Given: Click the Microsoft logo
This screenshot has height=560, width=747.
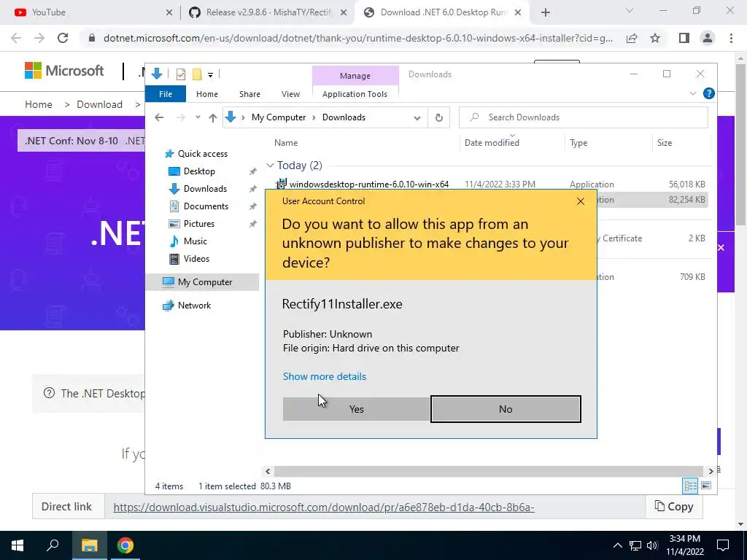Looking at the screenshot, I should (64, 71).
